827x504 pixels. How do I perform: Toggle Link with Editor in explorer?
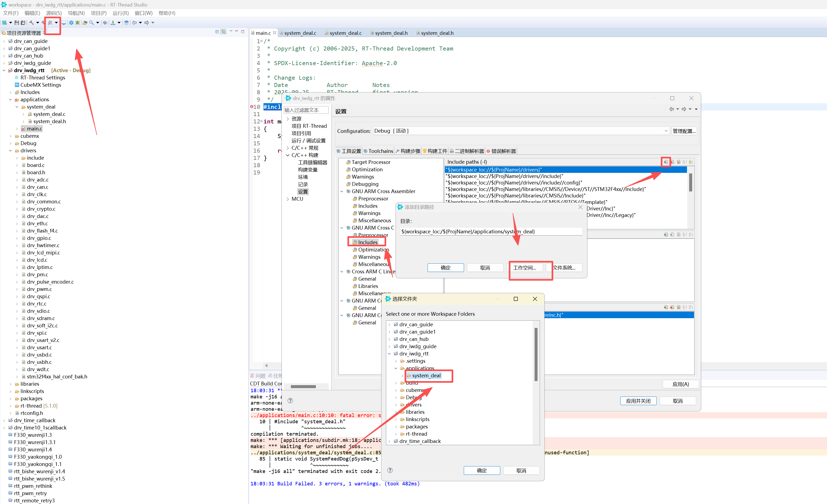coord(224,32)
